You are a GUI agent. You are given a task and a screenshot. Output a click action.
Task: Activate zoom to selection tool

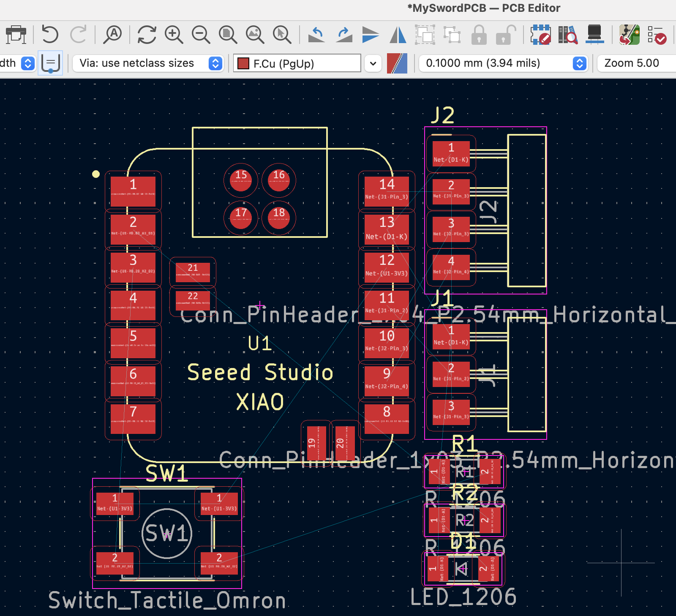click(x=282, y=35)
